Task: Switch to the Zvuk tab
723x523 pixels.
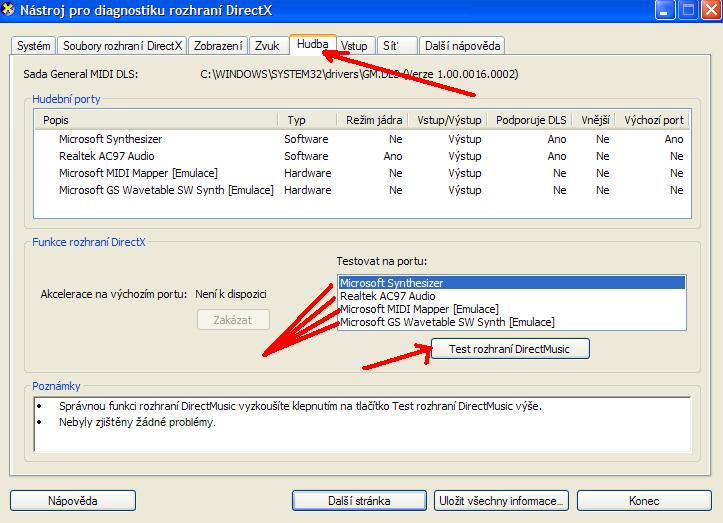Action: pyautogui.click(x=267, y=46)
